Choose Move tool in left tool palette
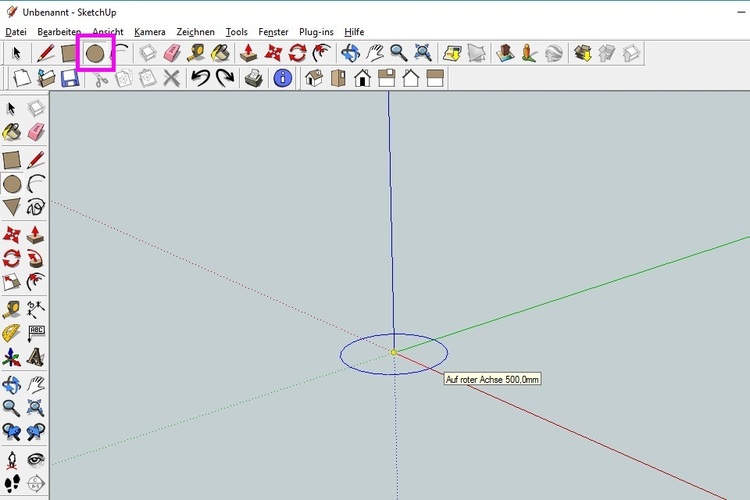The height and width of the screenshot is (500, 750). point(11,235)
